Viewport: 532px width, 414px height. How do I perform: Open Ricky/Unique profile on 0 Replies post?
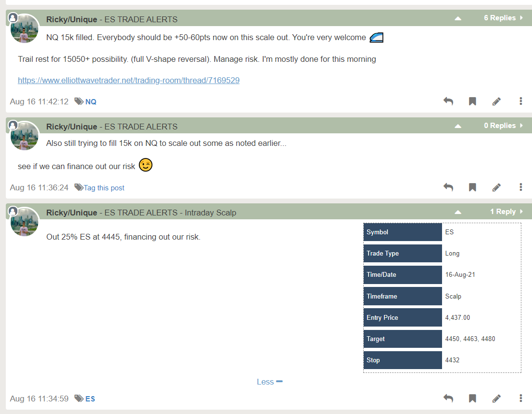(72, 127)
